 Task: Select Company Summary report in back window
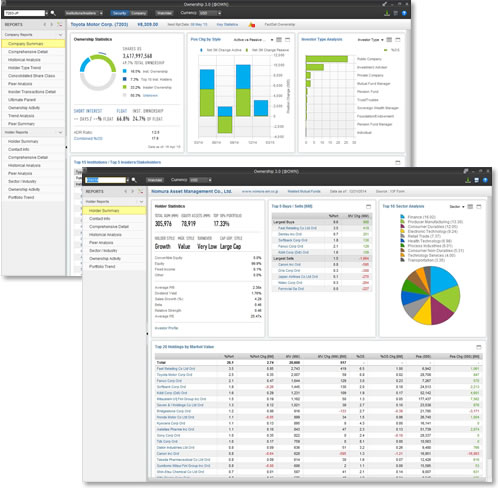(33, 44)
